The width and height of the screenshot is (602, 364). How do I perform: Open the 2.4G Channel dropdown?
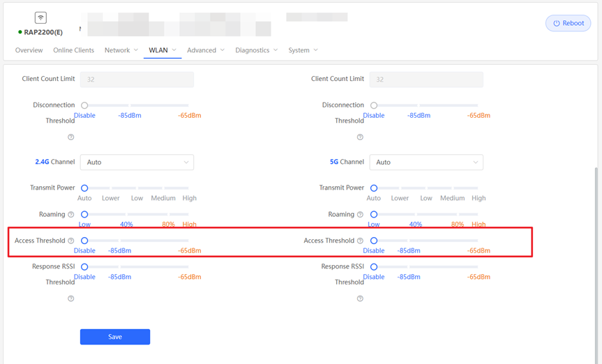[137, 162]
